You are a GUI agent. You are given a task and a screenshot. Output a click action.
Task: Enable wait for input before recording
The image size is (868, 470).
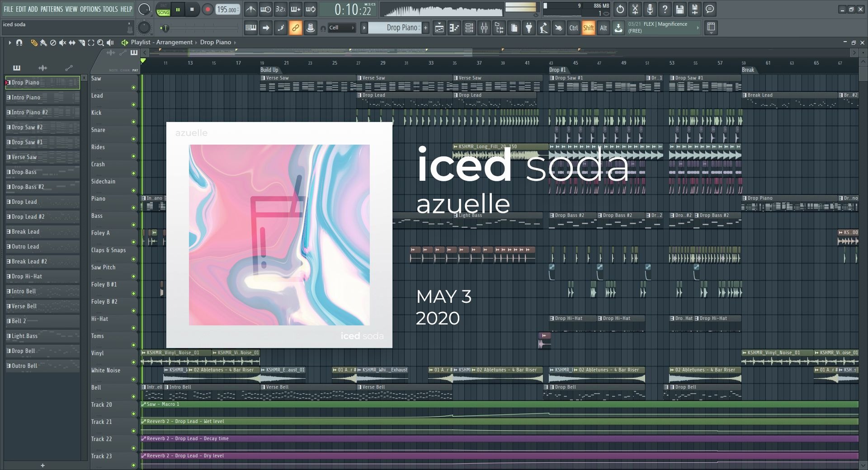[266, 9]
